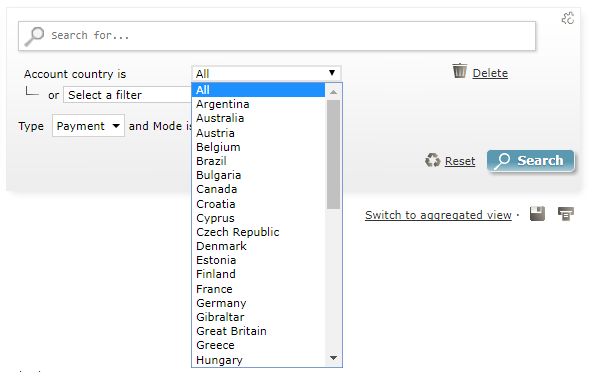Image resolution: width=598 pixels, height=379 pixels.
Task: Click Switch to aggregated view link
Action: pos(438,215)
